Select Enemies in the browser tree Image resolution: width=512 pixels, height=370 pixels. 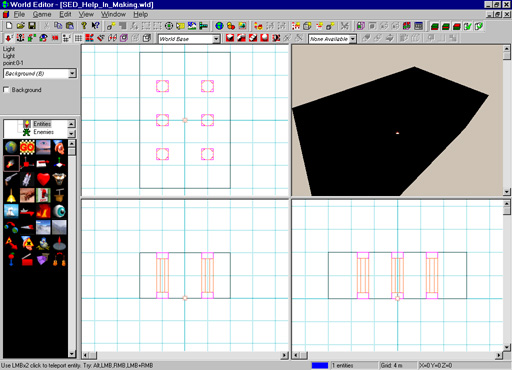tap(43, 132)
